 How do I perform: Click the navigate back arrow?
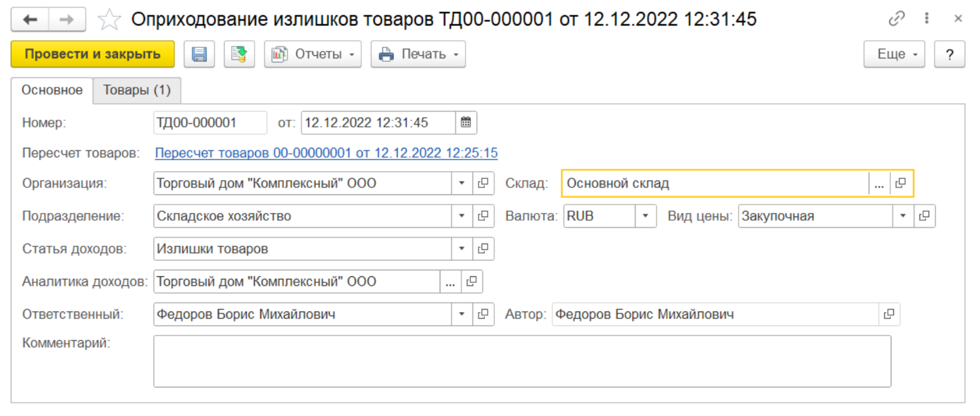30,19
